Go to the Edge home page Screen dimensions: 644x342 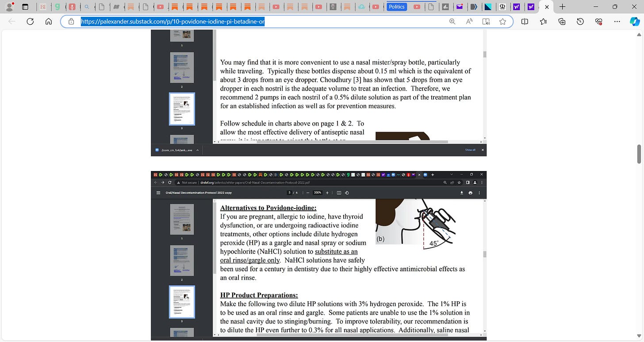(49, 21)
